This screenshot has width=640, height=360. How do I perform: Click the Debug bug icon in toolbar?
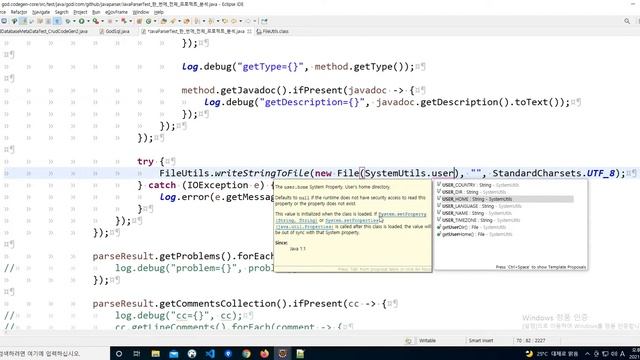coord(68,21)
